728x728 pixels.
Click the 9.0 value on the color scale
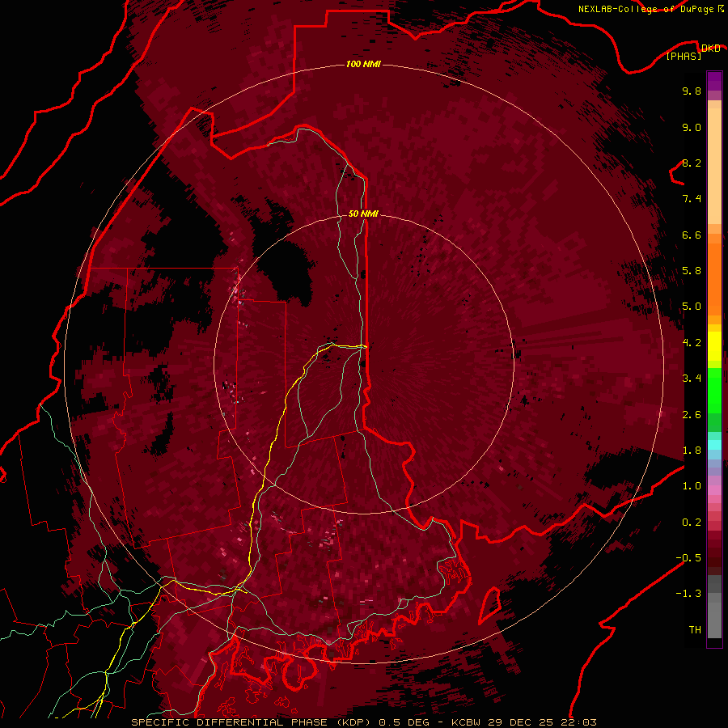point(692,127)
